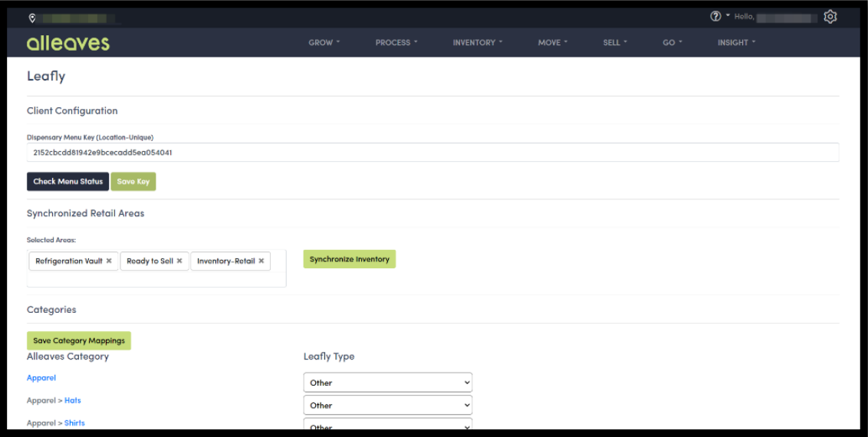Remove Ready to Sell area with its x
Screen dimensions: 868x437
[179, 261]
